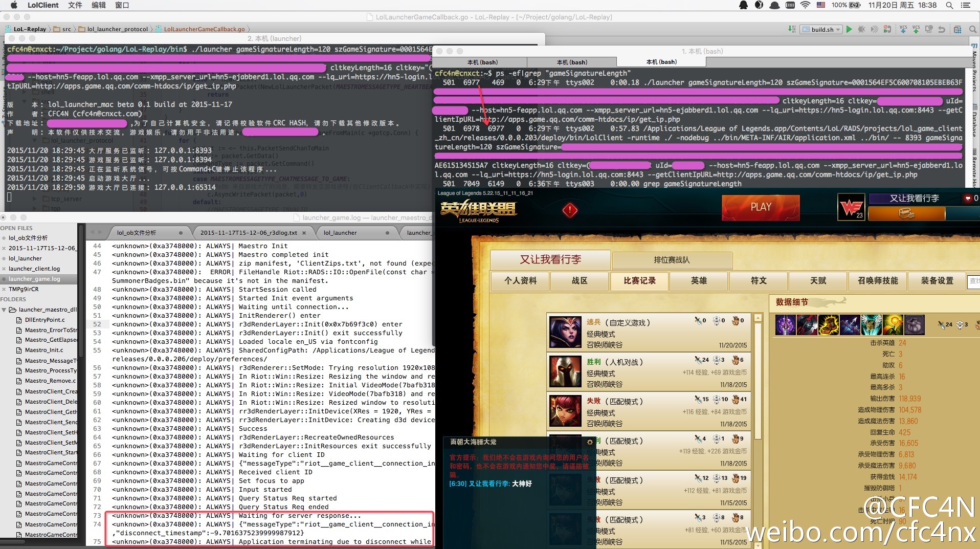This screenshot has width=980, height=549.
Task: Collapse the launcher_maestro_dll folder
Action: click(x=4, y=310)
